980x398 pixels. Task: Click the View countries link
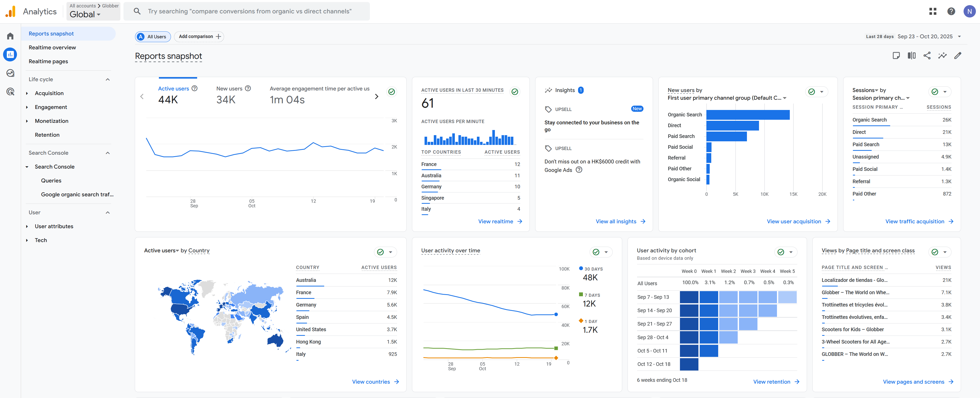coord(375,382)
